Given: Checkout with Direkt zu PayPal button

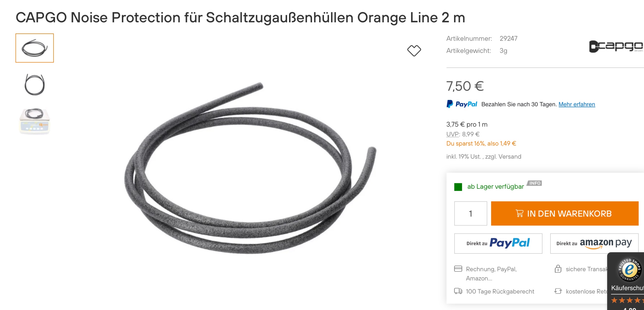Looking at the screenshot, I should [498, 244].
